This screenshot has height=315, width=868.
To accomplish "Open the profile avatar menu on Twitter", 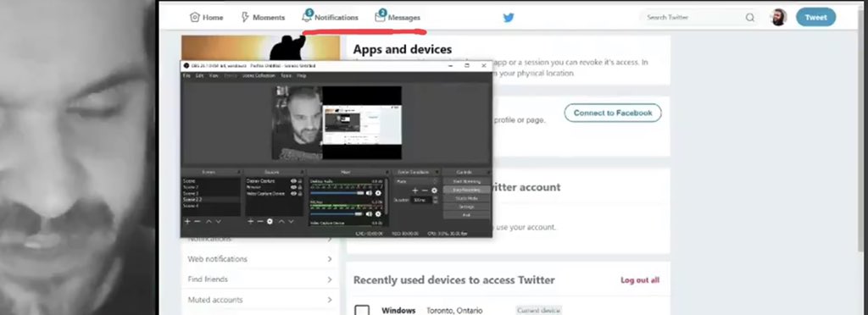I will coord(778,17).
